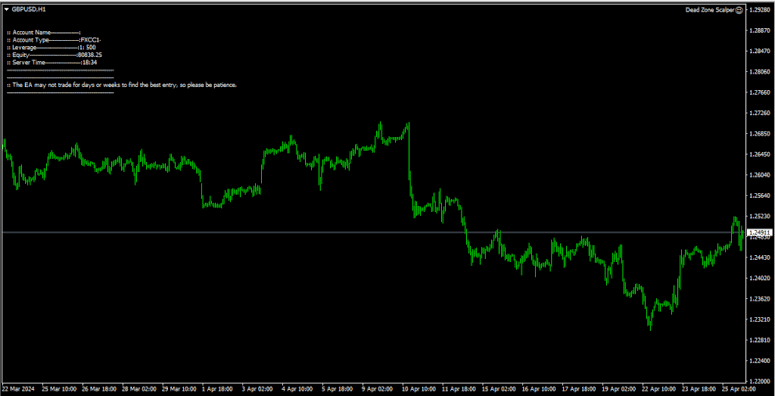Viewport: 775px width, 396px height.
Task: Click the 10 Apr 10:00 time label
Action: [419, 389]
